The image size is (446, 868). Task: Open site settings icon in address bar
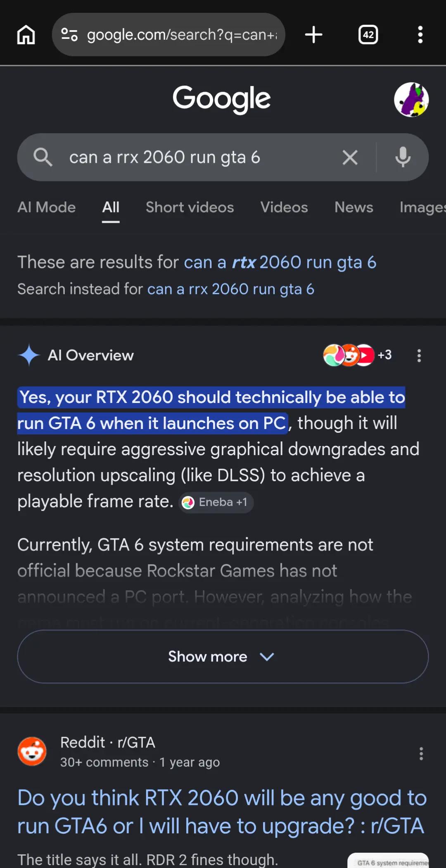(69, 35)
